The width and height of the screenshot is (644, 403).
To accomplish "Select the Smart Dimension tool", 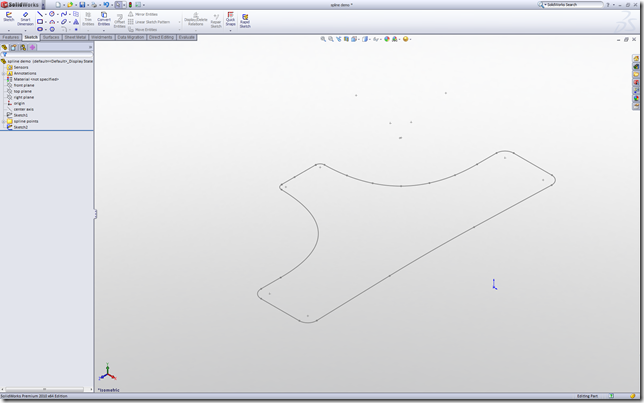I will (25, 19).
